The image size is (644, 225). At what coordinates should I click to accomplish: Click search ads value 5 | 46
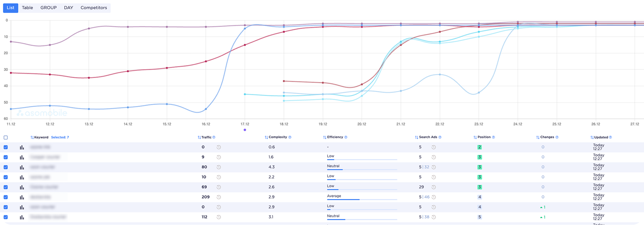(424, 197)
